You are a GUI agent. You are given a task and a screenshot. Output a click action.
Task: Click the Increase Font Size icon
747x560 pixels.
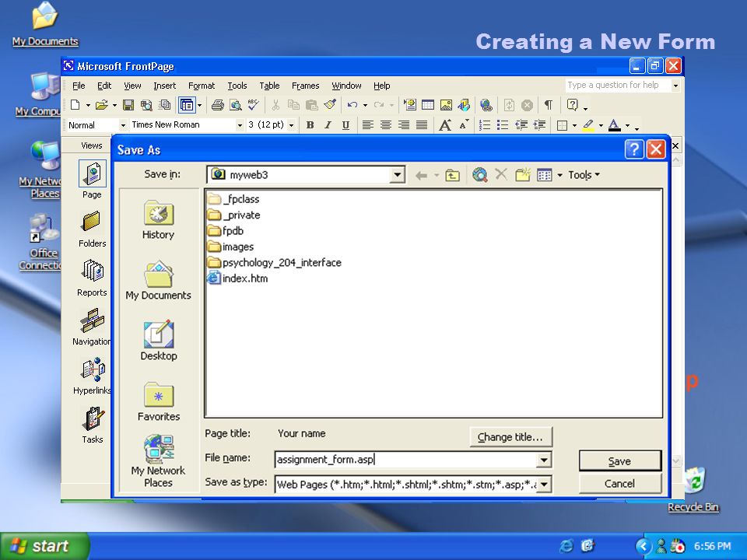click(445, 125)
